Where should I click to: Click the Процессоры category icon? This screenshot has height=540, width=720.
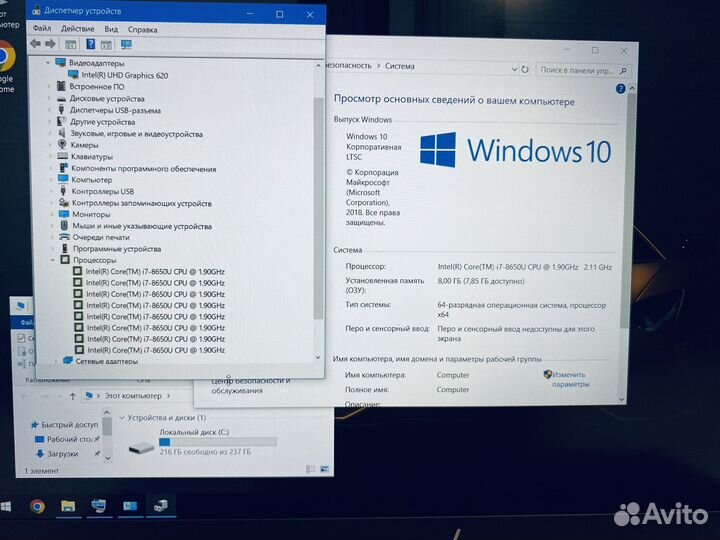[x=65, y=260]
